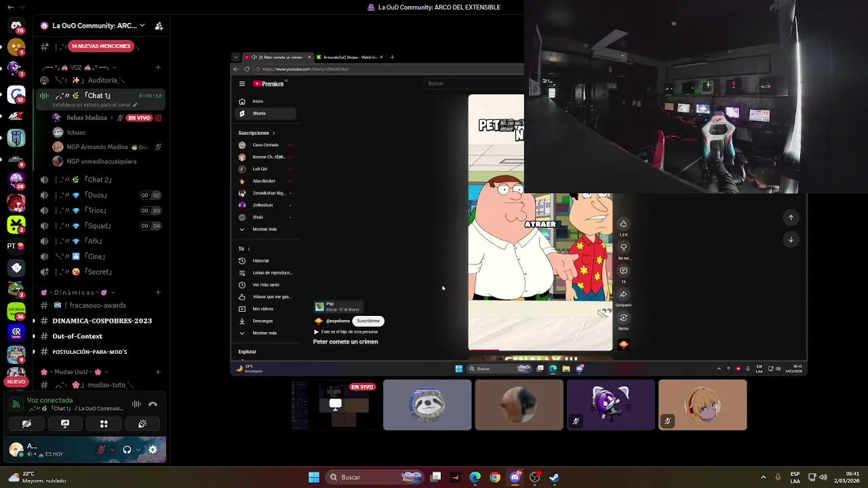Viewport: 868px width, 488px height.
Task: Select the purple cat avatar participant tile
Action: tap(611, 405)
